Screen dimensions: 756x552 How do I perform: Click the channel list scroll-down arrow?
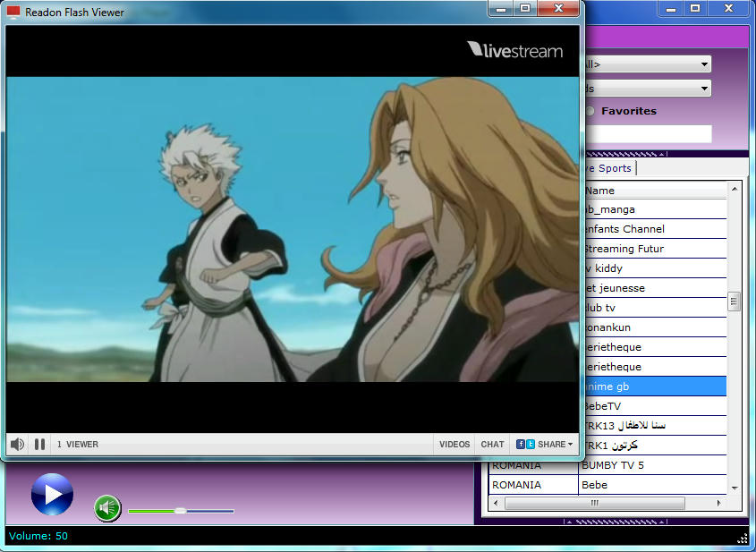pos(735,488)
